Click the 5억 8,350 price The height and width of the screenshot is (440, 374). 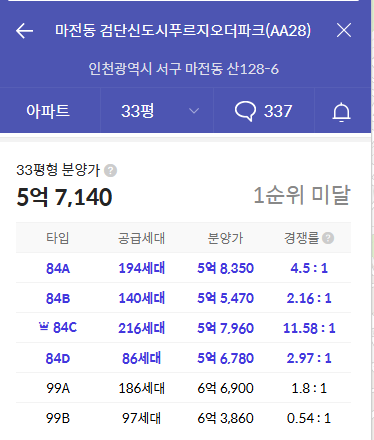coord(225,268)
